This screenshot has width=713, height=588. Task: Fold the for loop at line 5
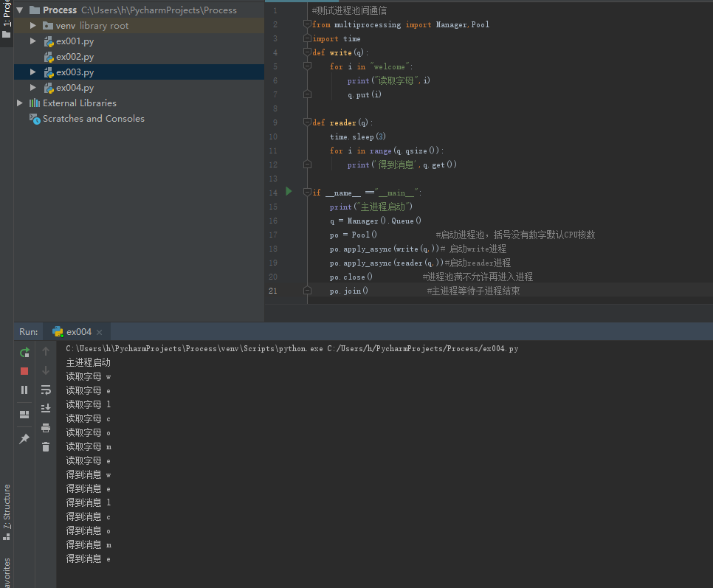[307, 66]
